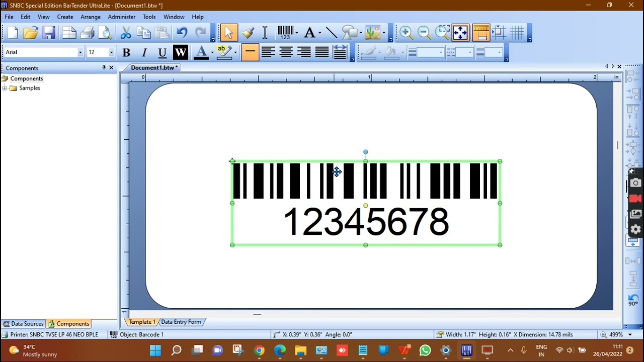Align text left
Image resolution: width=644 pixels, height=362 pixels.
point(268,52)
